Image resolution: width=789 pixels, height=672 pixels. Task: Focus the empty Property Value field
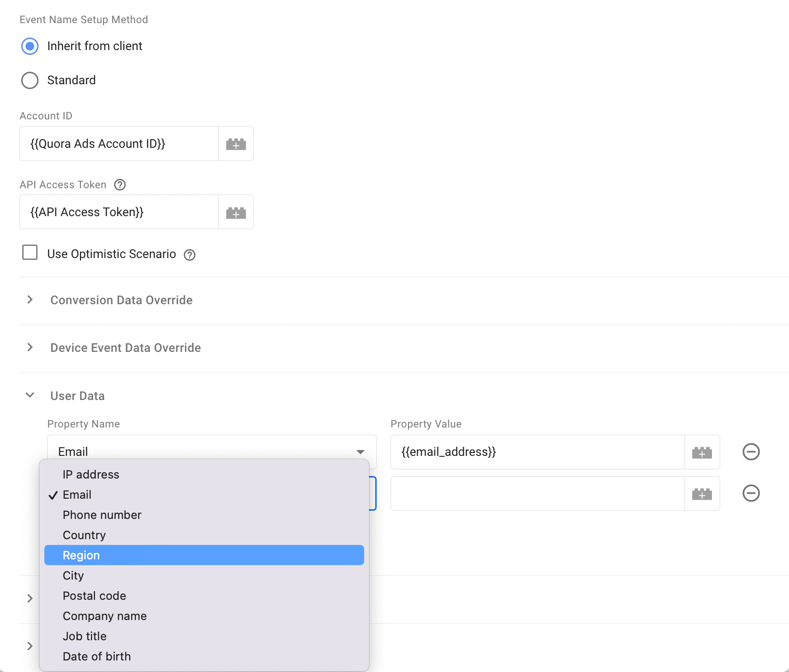[x=538, y=493]
